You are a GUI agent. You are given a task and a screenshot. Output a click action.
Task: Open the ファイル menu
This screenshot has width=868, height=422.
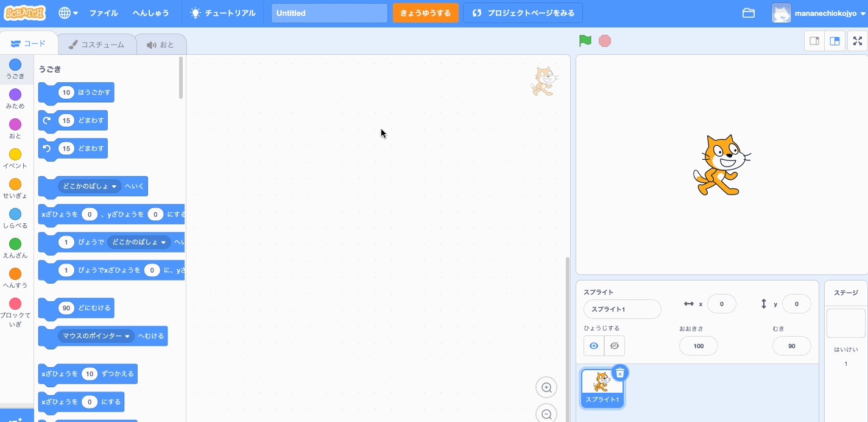coord(104,13)
